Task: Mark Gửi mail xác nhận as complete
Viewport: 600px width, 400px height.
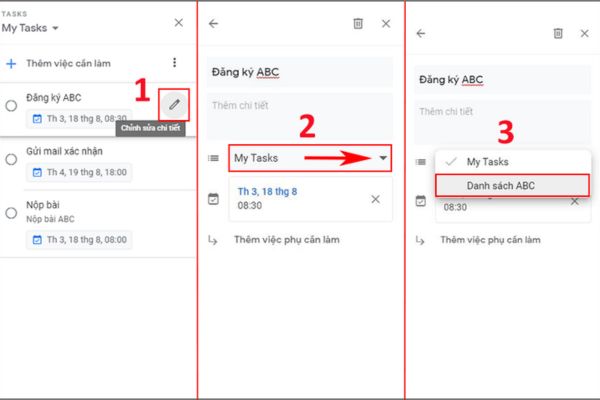Action: coord(11,159)
